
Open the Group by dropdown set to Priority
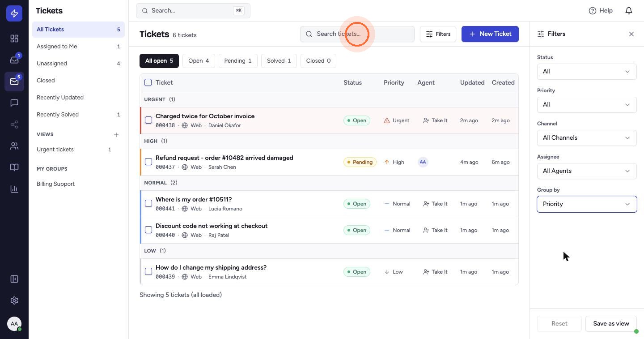click(x=587, y=204)
